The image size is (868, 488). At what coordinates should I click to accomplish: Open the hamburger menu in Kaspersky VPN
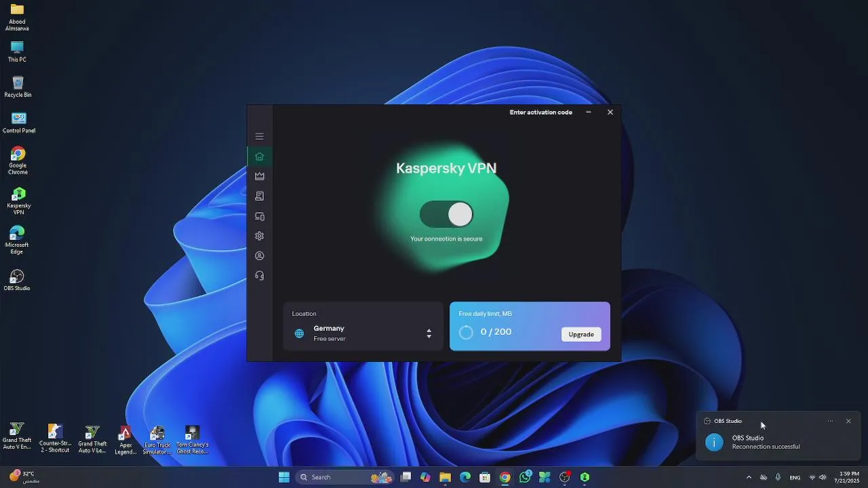pos(259,136)
